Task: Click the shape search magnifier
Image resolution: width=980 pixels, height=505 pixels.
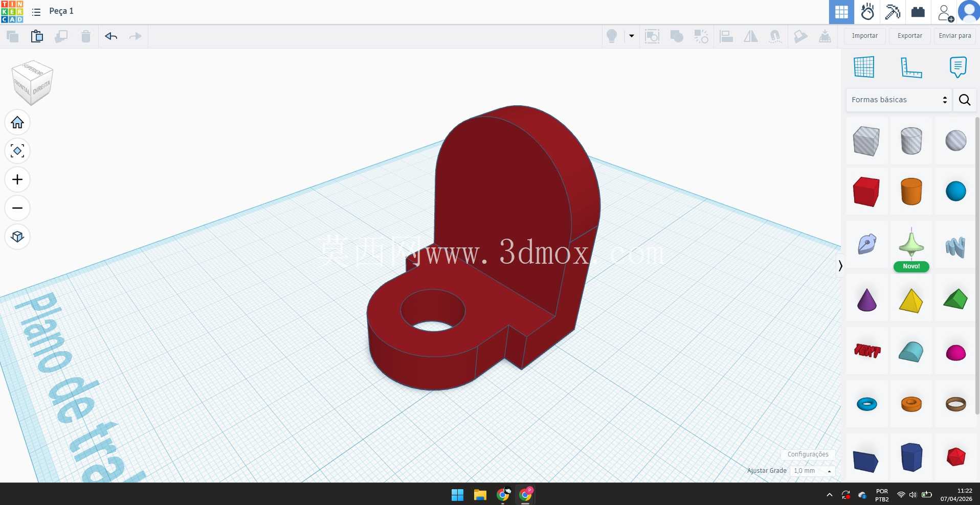Action: click(x=965, y=100)
